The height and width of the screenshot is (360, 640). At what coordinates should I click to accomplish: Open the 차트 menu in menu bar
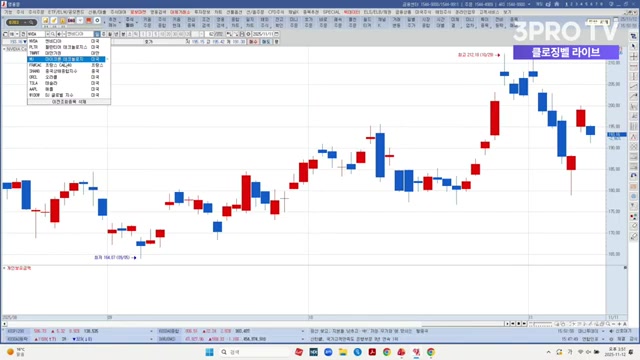(218, 12)
